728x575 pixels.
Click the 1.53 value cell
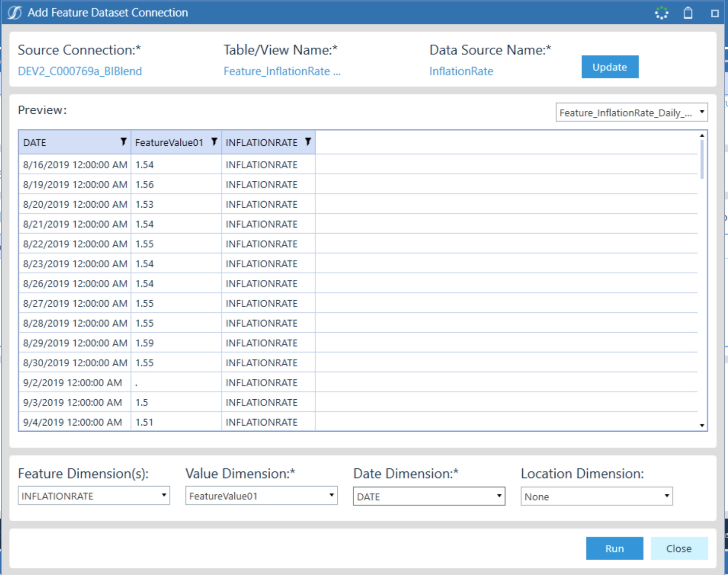pyautogui.click(x=176, y=204)
